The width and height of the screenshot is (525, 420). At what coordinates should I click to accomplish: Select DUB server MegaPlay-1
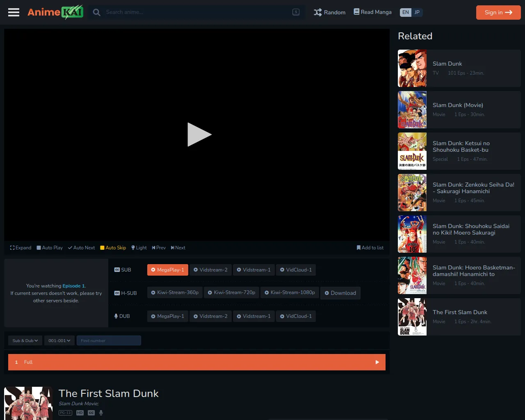[x=167, y=316]
